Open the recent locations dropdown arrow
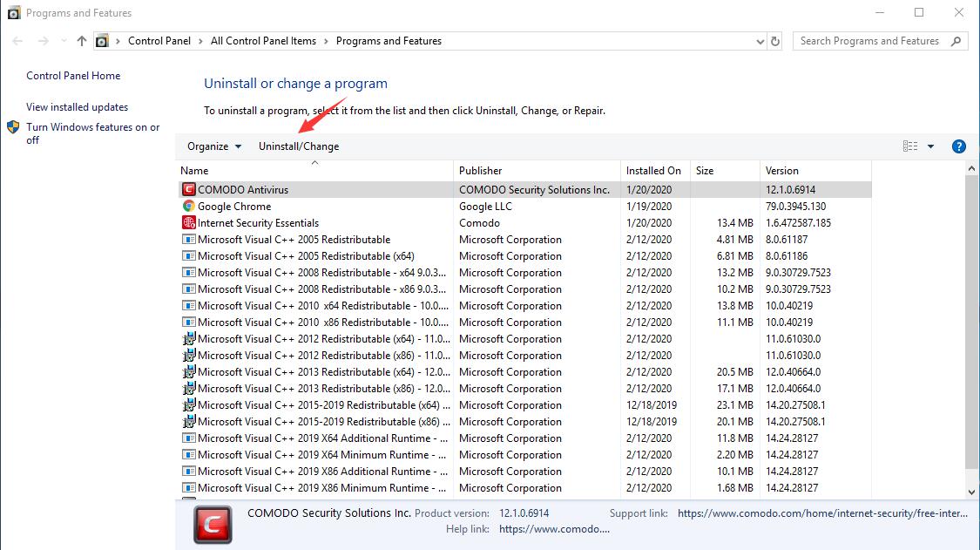The width and height of the screenshot is (980, 550). 64,41
